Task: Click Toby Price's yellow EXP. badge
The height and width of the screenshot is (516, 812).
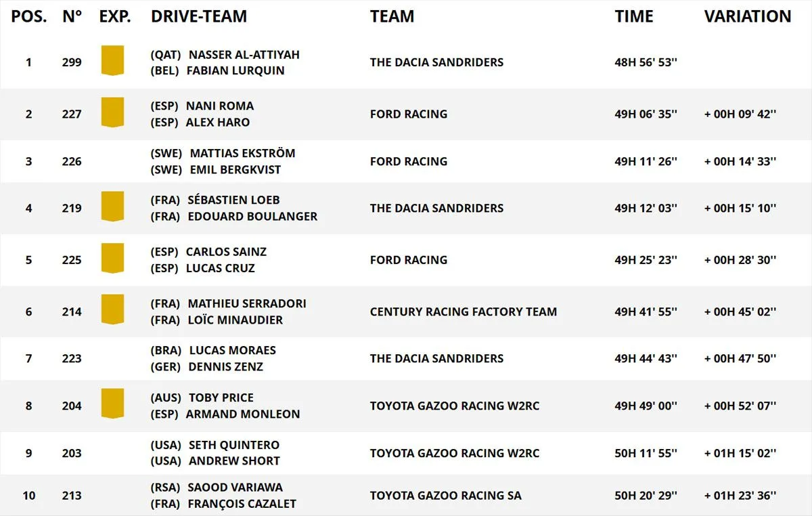Action: (112, 404)
